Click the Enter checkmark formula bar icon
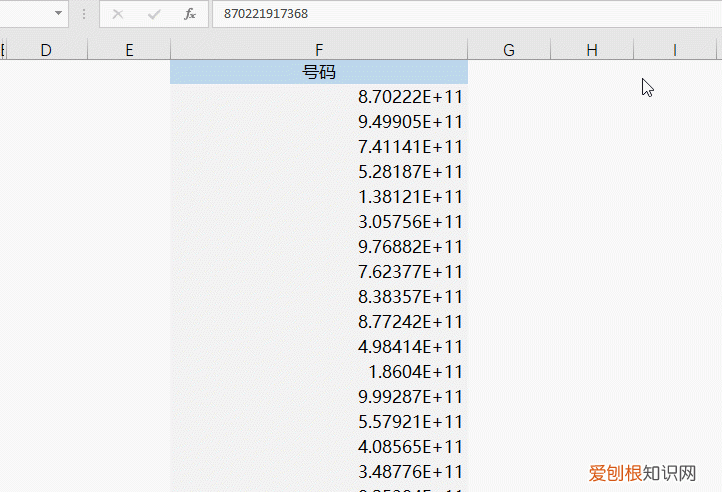 tap(154, 14)
